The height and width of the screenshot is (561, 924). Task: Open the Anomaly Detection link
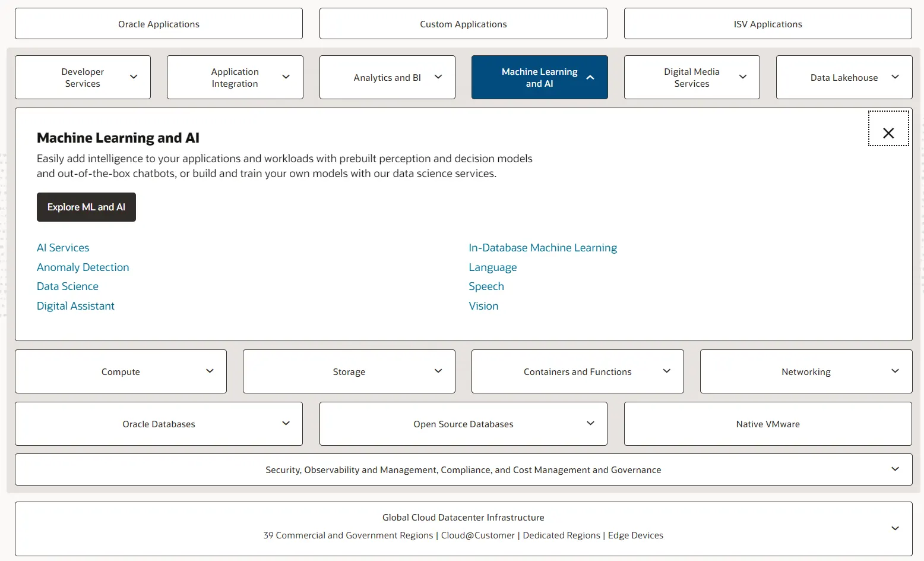tap(83, 267)
